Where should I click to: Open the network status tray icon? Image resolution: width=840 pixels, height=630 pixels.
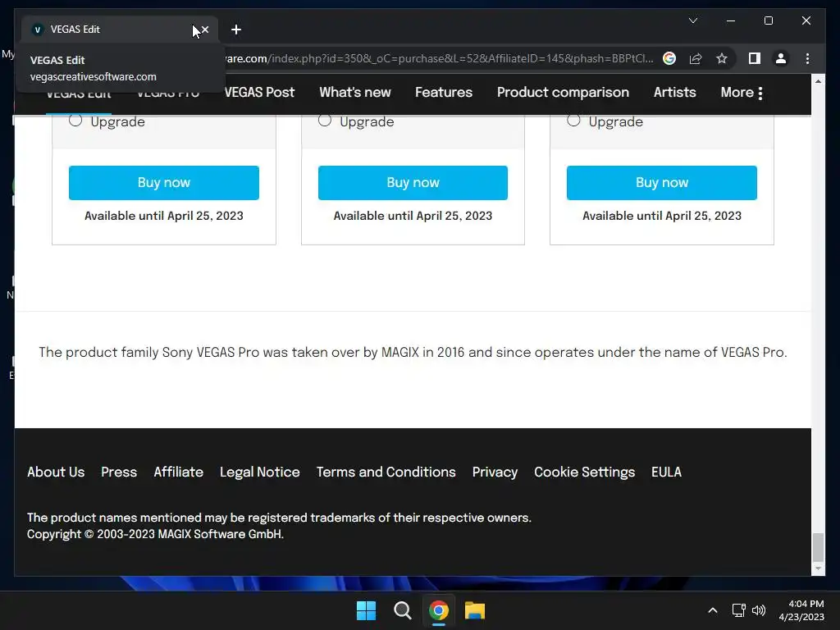(739, 610)
